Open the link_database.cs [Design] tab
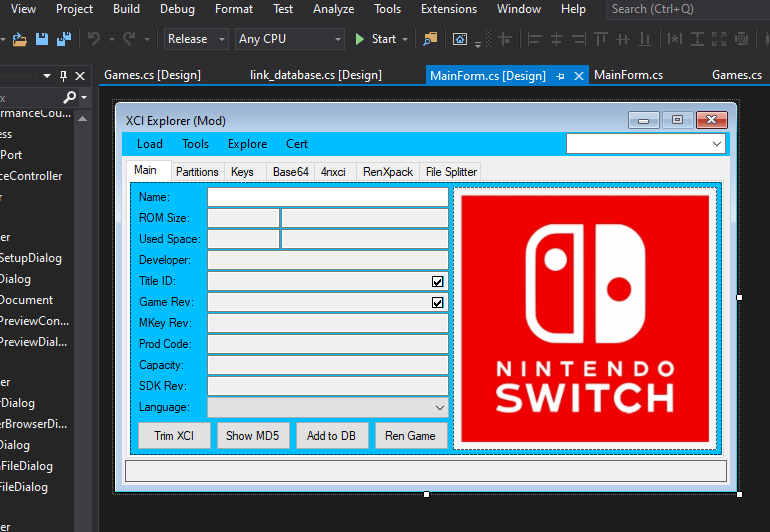The height and width of the screenshot is (532, 770). click(x=316, y=75)
